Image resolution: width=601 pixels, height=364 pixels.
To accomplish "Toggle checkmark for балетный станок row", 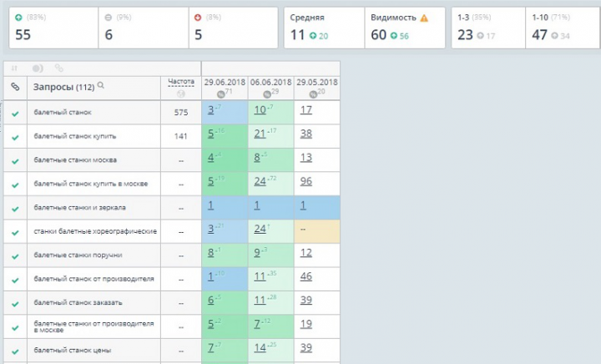I will 15,114.
